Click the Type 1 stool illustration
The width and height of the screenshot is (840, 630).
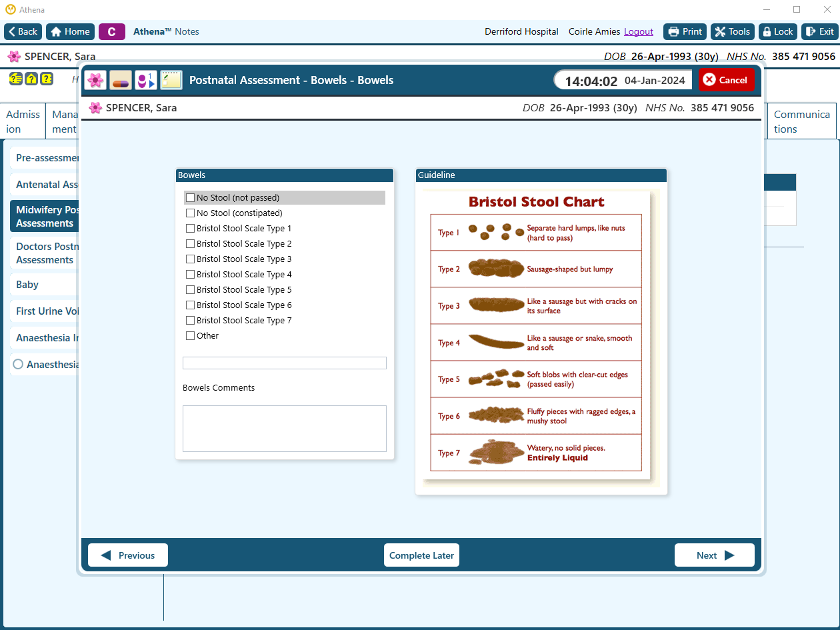pyautogui.click(x=496, y=231)
